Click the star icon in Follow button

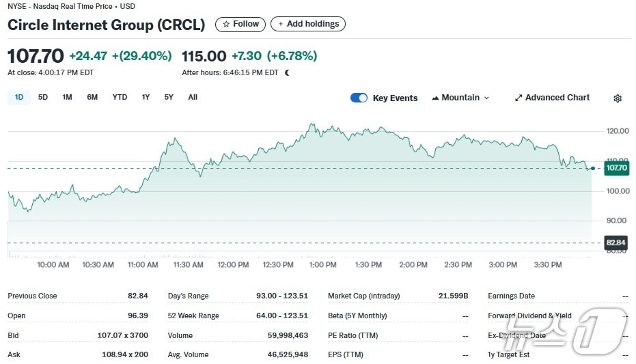click(226, 25)
